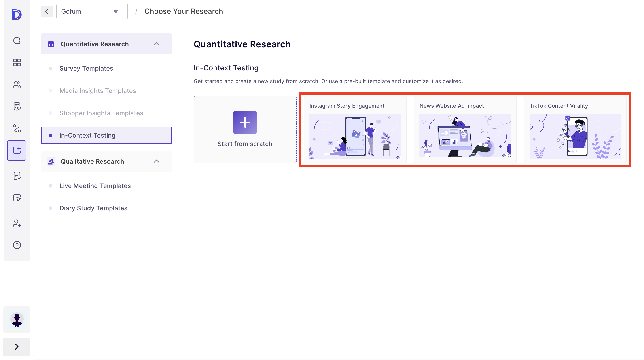
Task: Select In-Context Testing item
Action: (106, 135)
